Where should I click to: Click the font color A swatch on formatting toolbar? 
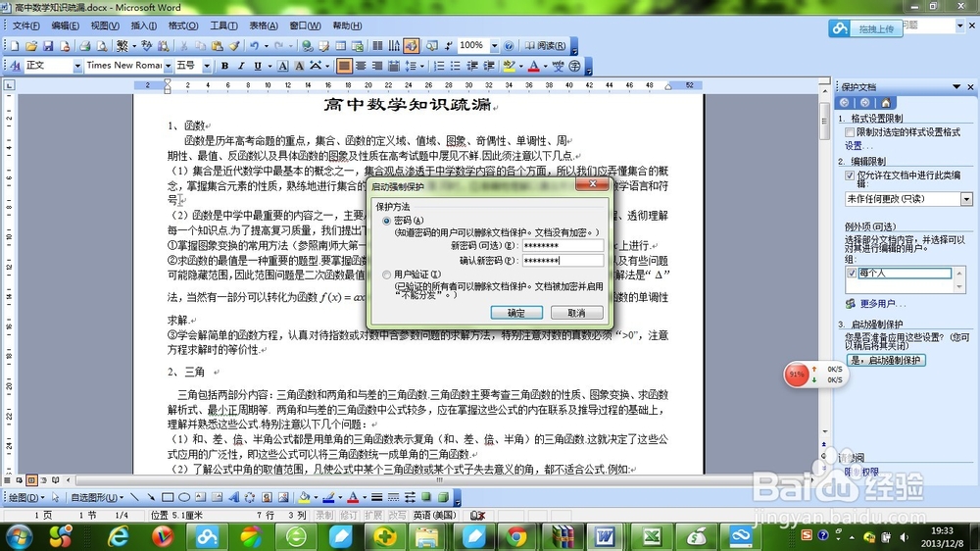534,66
